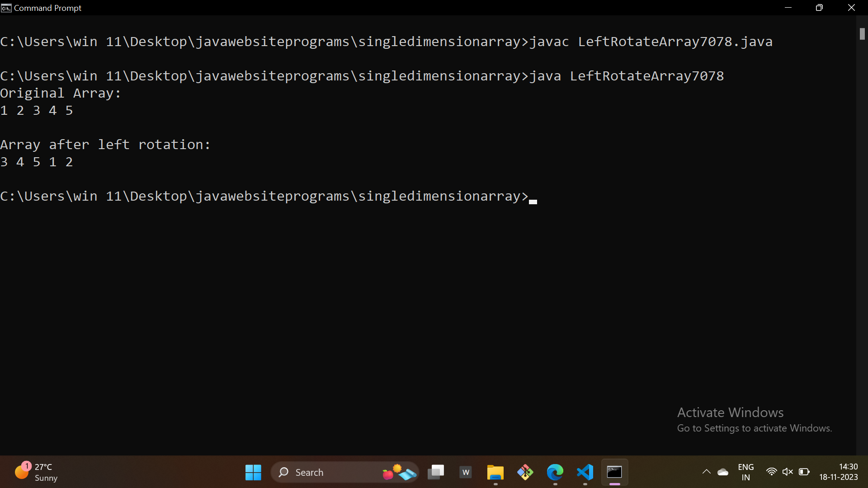Screen dimensions: 868x488
Task: Click the terminal vertical scrollbar thumb
Action: click(862, 34)
